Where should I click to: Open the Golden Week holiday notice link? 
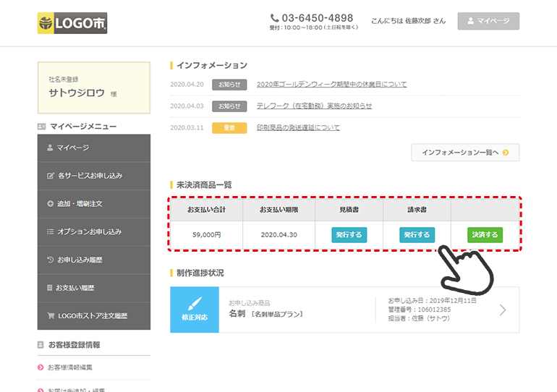(x=332, y=85)
